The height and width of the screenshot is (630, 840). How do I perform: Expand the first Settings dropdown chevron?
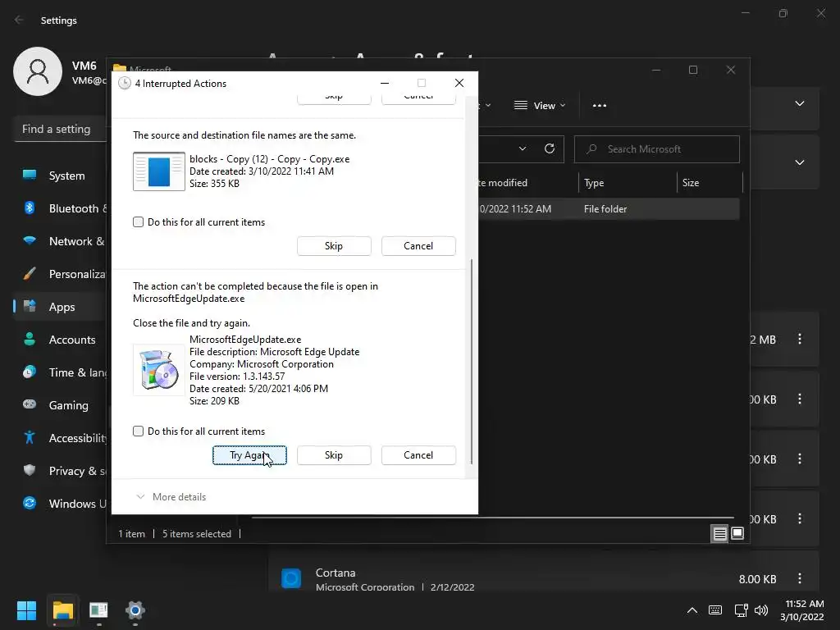click(x=799, y=103)
